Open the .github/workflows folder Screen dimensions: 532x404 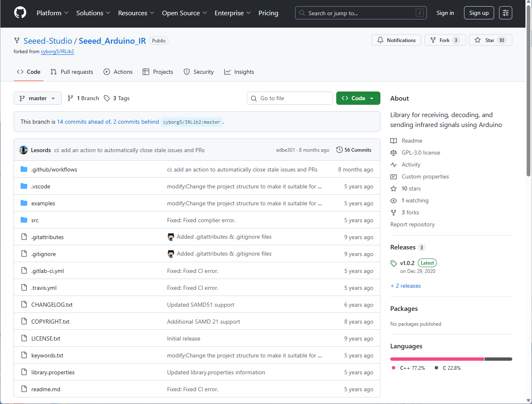coord(54,169)
